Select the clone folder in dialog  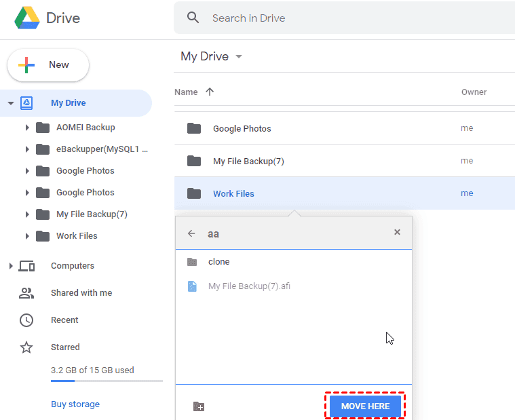(218, 262)
